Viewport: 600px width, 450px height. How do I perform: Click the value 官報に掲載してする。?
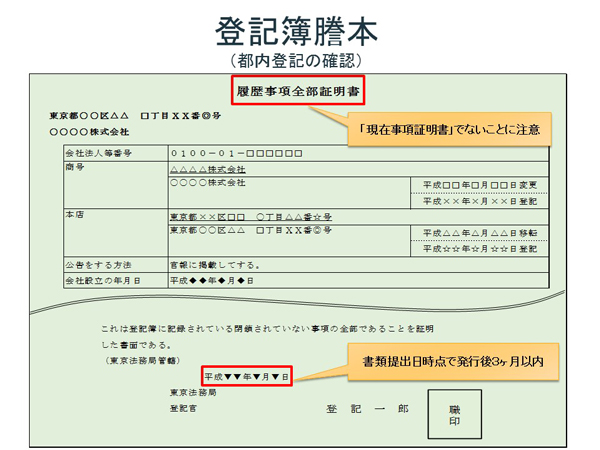point(215,265)
